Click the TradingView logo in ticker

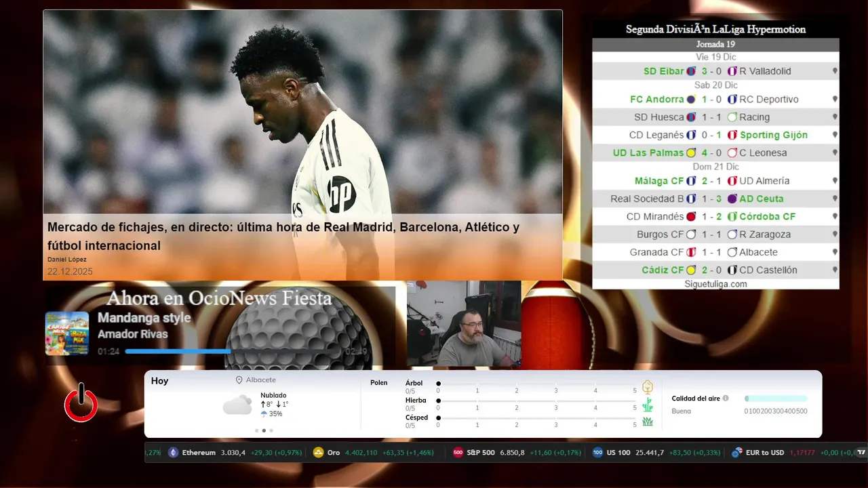(x=862, y=452)
